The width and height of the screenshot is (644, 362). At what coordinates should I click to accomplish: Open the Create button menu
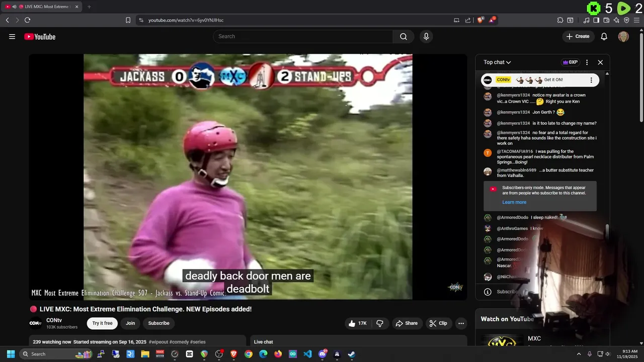point(578,36)
